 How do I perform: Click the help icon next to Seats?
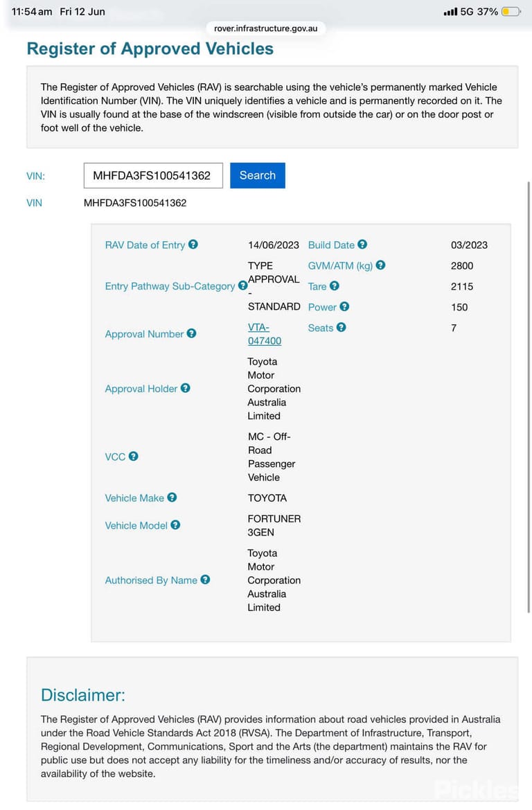341,328
